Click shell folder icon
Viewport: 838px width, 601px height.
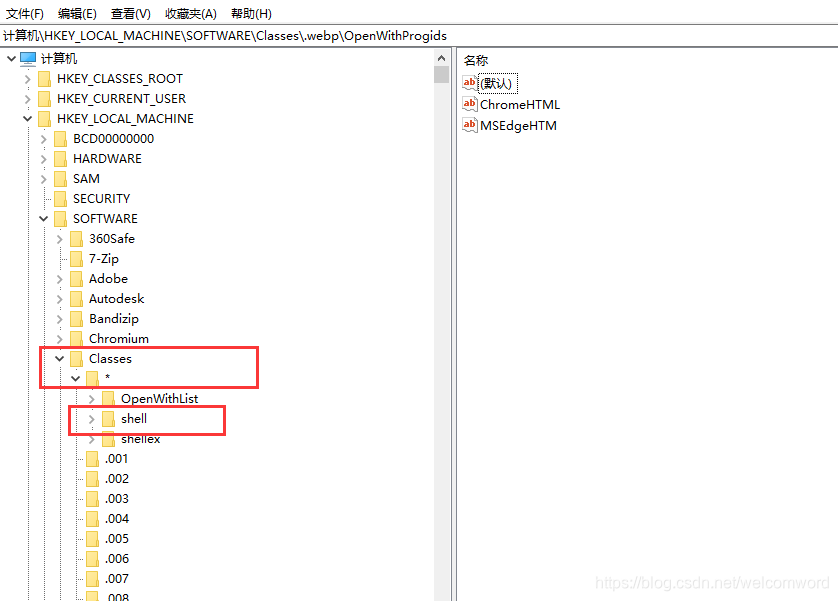[108, 419]
